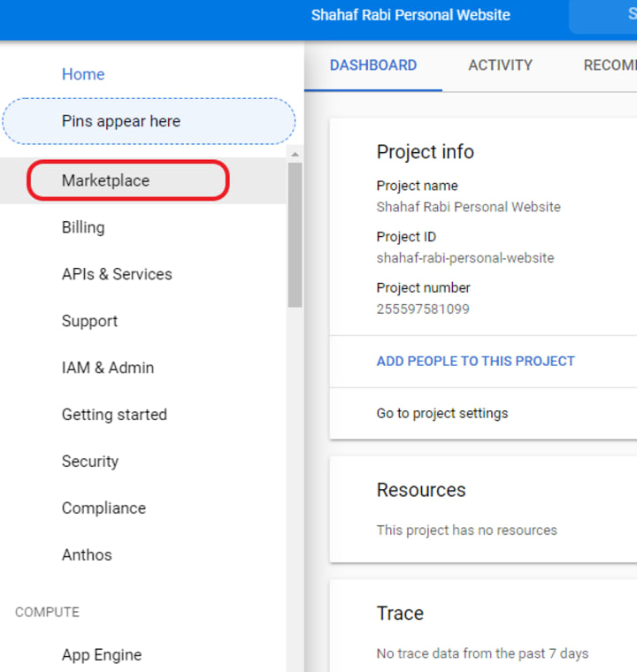Switch to the Dashboard tab
Viewport: 637px width, 672px height.
(x=373, y=65)
